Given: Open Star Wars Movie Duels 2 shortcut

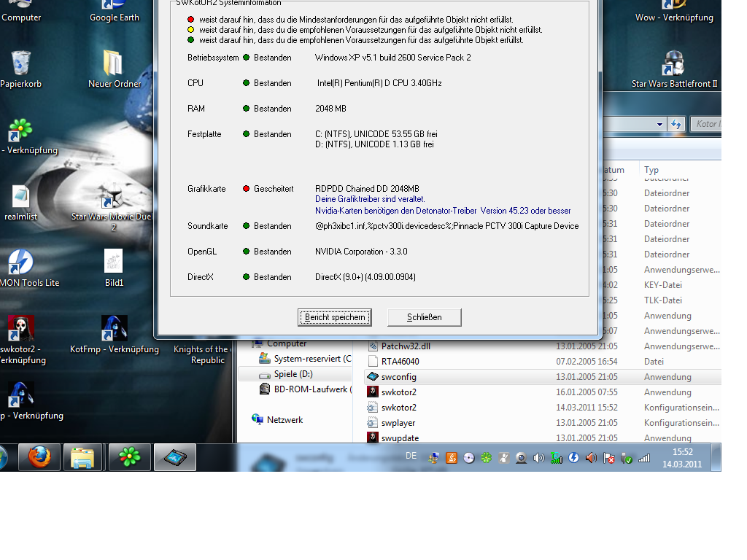Looking at the screenshot, I should pos(113,209).
